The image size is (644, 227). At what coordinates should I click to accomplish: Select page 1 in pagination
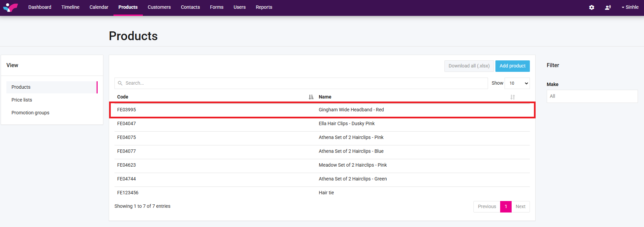[x=506, y=207]
